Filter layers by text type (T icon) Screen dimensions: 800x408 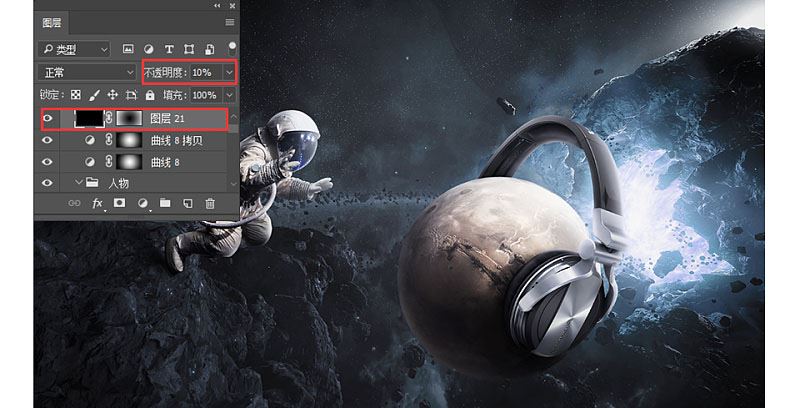tap(169, 49)
